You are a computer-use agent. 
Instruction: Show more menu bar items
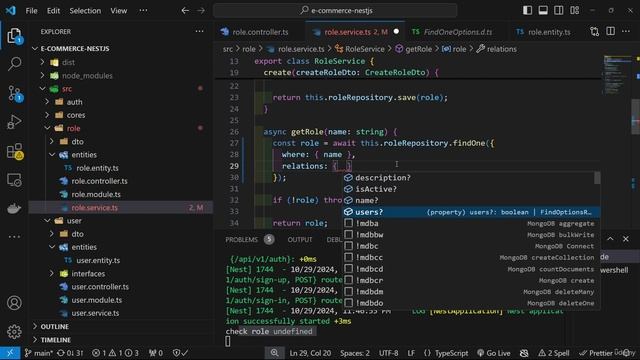tap(143, 11)
